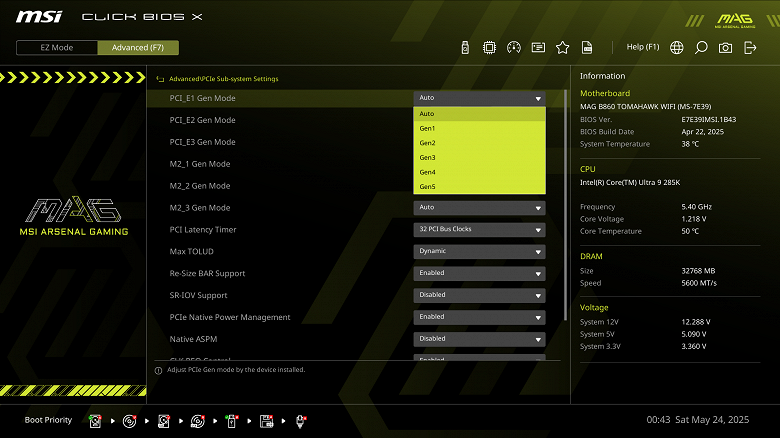Select the Advanced (F7) tab
The width and height of the screenshot is (780, 438).
(x=138, y=47)
